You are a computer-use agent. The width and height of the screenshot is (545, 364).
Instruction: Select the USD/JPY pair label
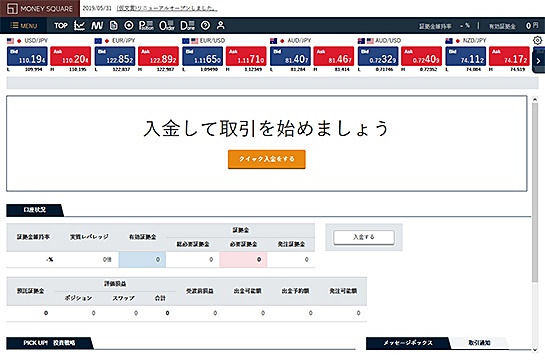coord(36,41)
